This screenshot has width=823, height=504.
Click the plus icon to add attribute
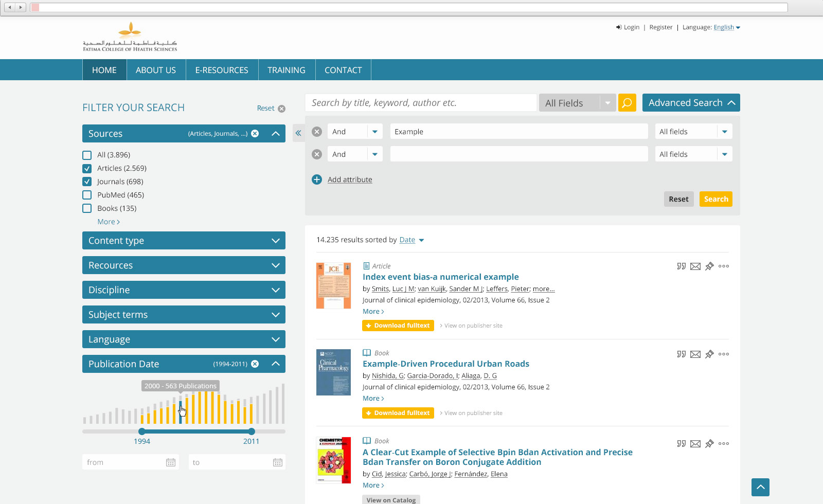[x=317, y=179]
